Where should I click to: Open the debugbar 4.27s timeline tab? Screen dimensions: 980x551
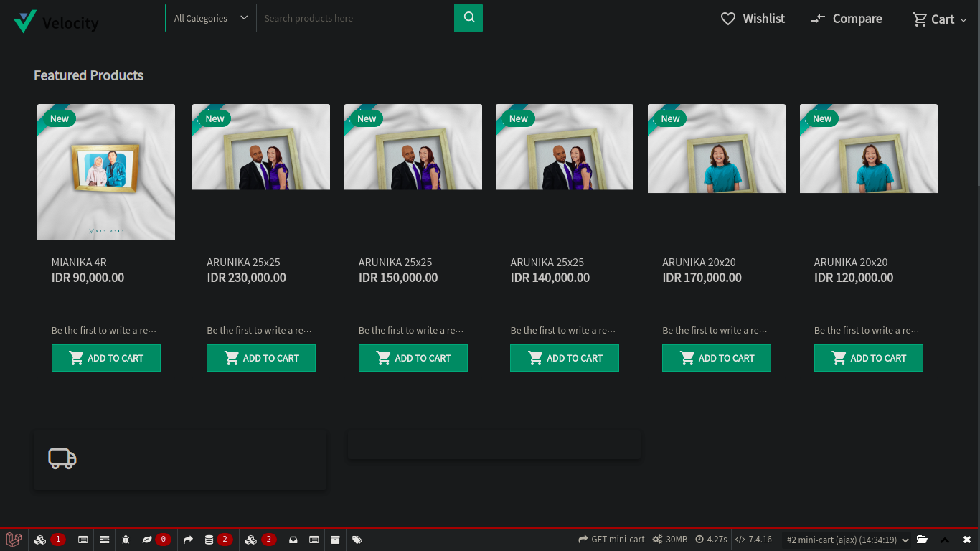click(711, 540)
